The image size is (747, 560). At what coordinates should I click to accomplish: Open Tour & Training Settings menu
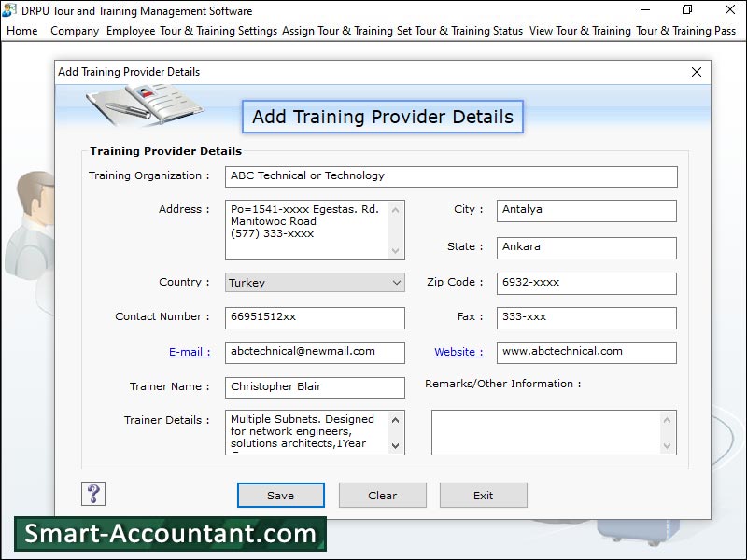[218, 31]
